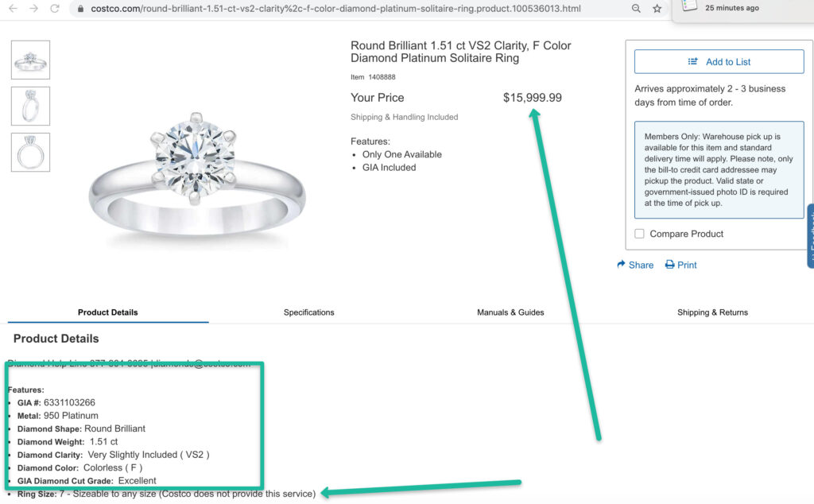Open the Product Details tab
This screenshot has width=814, height=504.
(x=108, y=312)
